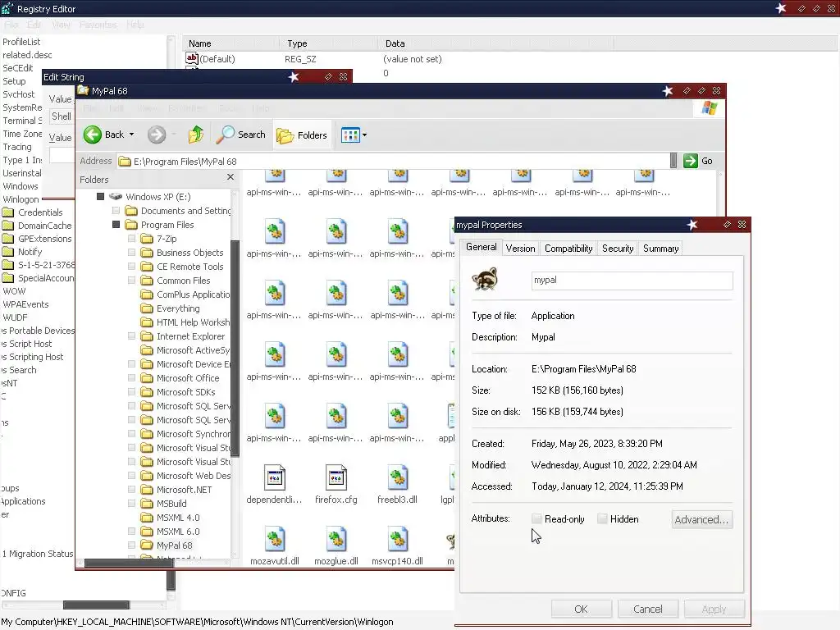This screenshot has width=840, height=630.
Task: Expand the Microsoft Office folder node
Action: (x=132, y=377)
